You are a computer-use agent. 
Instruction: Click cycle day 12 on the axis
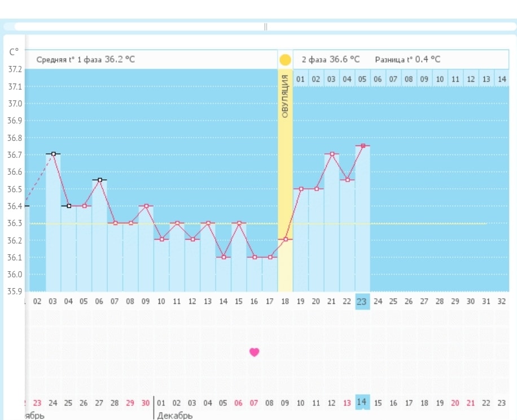coord(192,302)
